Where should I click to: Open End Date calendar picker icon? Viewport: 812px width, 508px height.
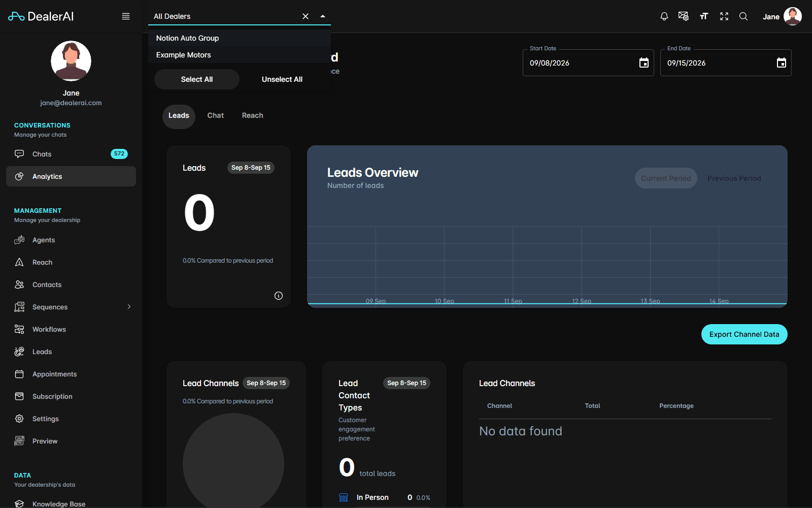[x=781, y=63]
